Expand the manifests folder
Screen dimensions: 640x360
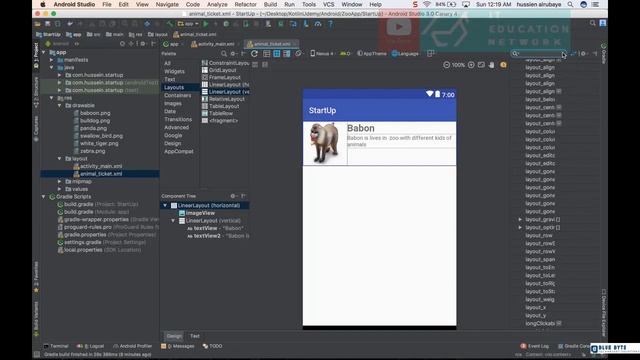pos(51,60)
